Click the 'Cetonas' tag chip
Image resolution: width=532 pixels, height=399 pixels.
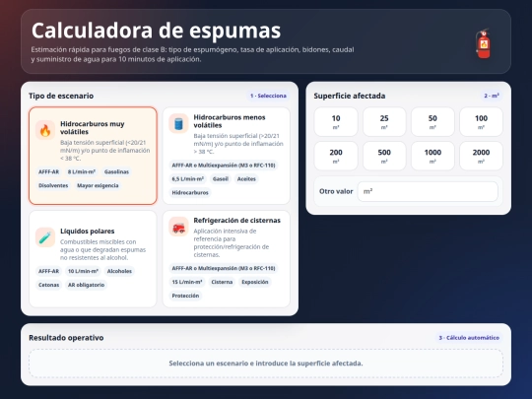(x=48, y=285)
